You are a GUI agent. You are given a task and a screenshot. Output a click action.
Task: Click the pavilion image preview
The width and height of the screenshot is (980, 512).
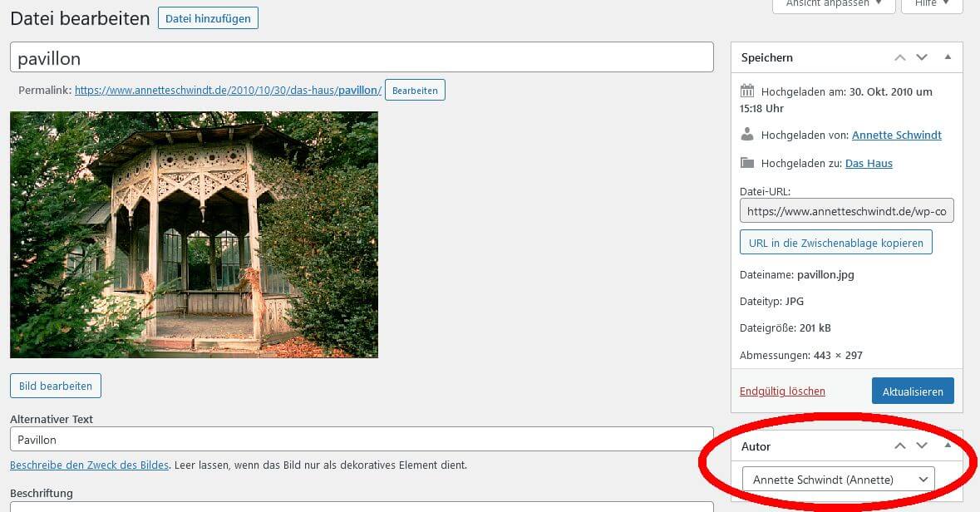pos(194,234)
